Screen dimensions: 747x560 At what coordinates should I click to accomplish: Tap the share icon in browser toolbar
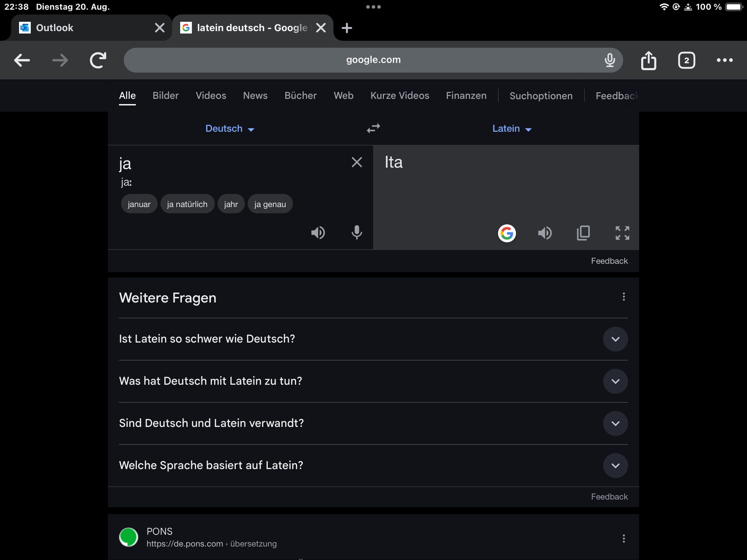[648, 60]
